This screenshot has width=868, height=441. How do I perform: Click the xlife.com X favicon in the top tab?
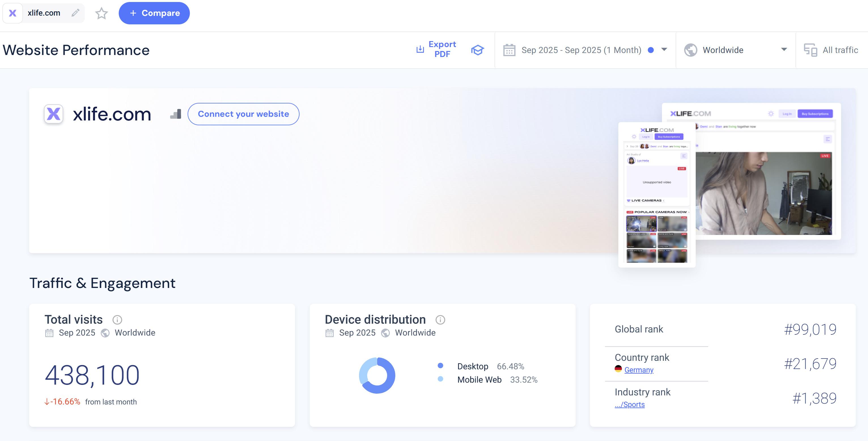12,13
